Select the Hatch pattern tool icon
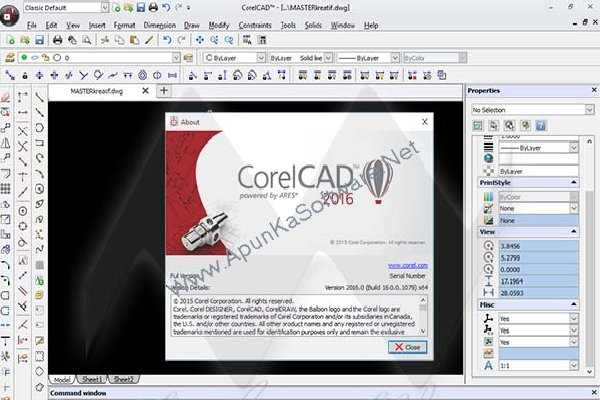Image resolution: width=600 pixels, height=400 pixels. (39, 265)
